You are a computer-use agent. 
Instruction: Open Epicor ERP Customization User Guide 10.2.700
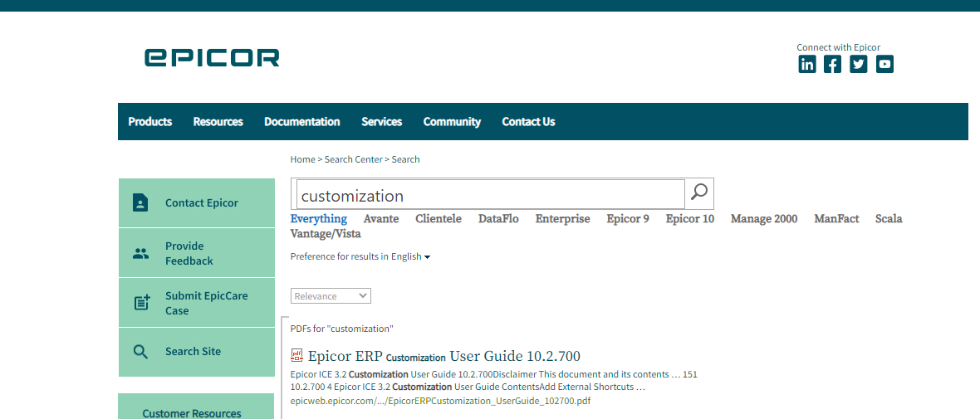click(x=443, y=357)
